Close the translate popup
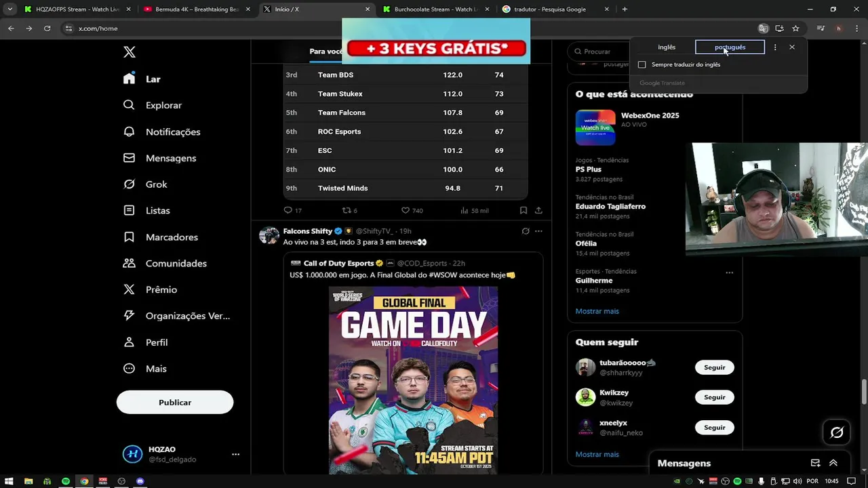The height and width of the screenshot is (488, 868). (x=792, y=47)
